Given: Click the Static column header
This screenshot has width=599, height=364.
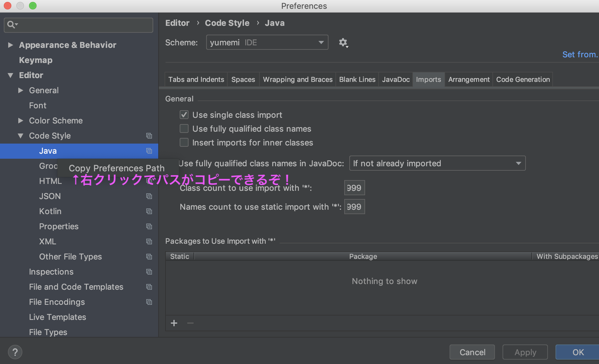Looking at the screenshot, I should (180, 256).
